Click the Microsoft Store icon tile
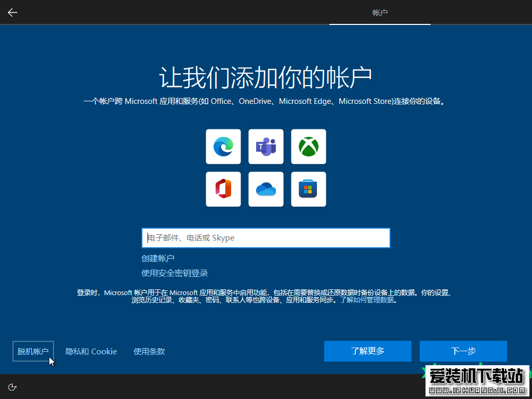Screen dimensions: 532x399 pos(309,189)
